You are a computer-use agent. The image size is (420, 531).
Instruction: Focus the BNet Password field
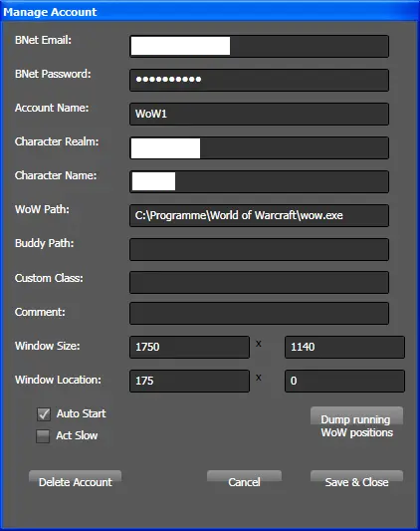click(x=259, y=80)
